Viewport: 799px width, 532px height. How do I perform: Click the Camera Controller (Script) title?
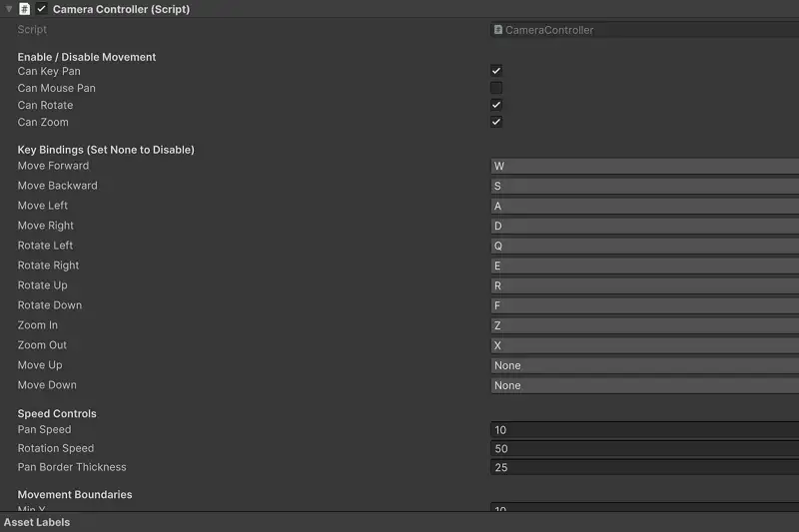coord(121,9)
